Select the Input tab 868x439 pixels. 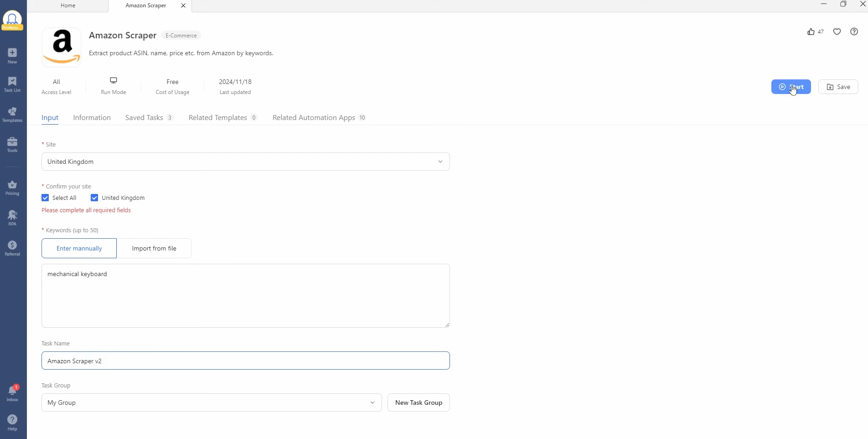pos(50,117)
